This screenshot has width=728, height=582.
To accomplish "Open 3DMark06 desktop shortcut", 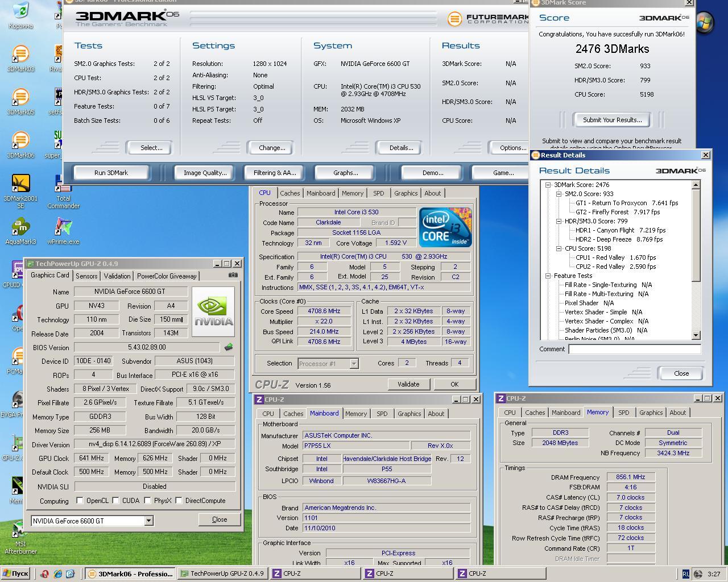I will [20, 144].
